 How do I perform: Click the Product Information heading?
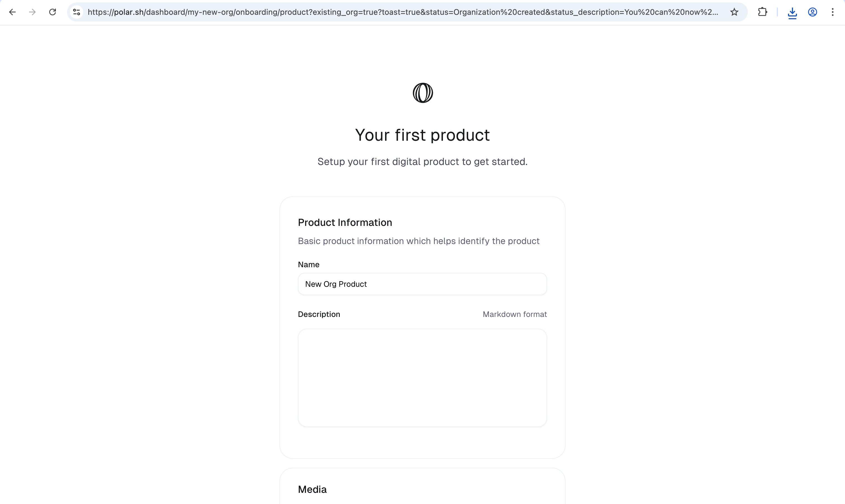(x=345, y=223)
